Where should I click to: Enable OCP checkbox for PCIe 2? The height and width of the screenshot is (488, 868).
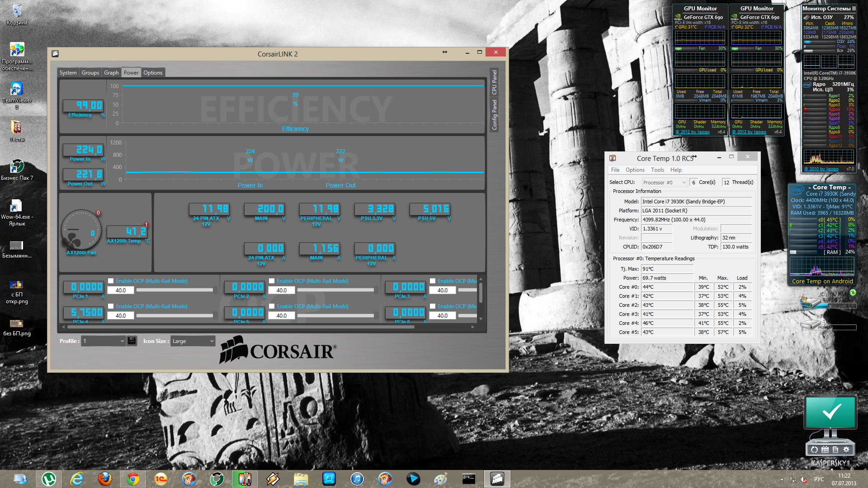[272, 281]
